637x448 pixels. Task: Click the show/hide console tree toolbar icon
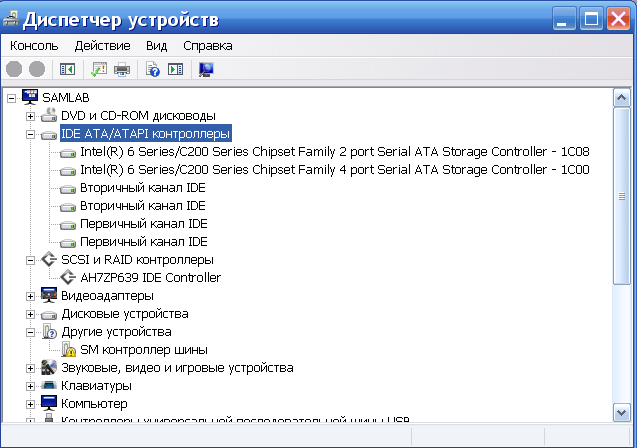(67, 69)
